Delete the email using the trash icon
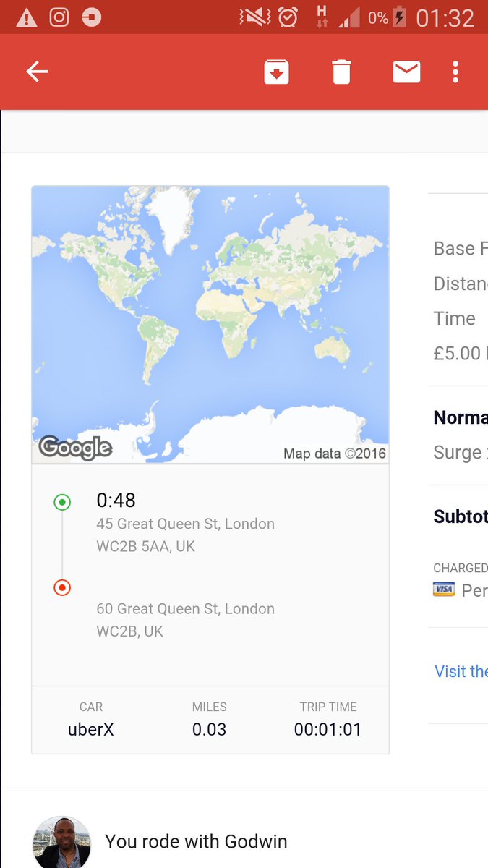Image resolution: width=488 pixels, height=868 pixels. click(341, 72)
